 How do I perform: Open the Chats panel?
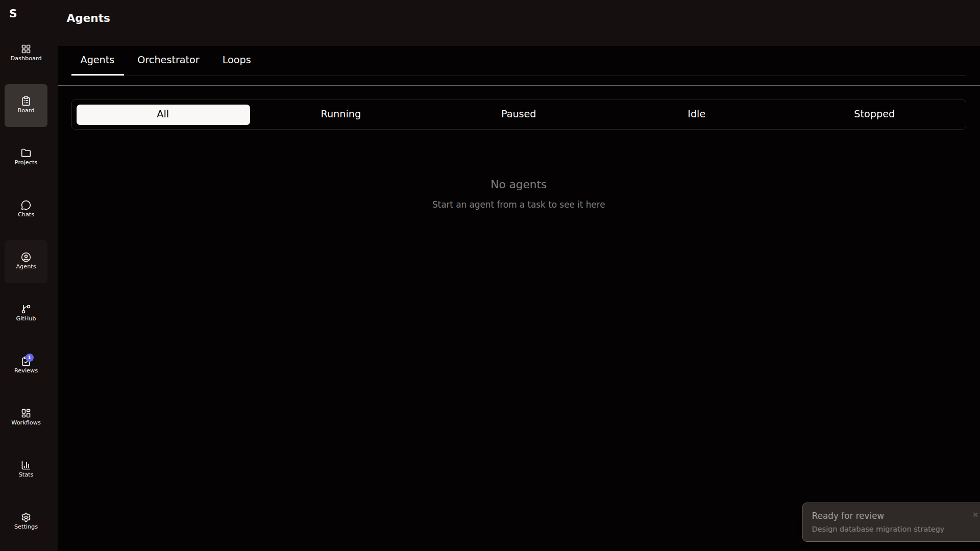(26, 209)
